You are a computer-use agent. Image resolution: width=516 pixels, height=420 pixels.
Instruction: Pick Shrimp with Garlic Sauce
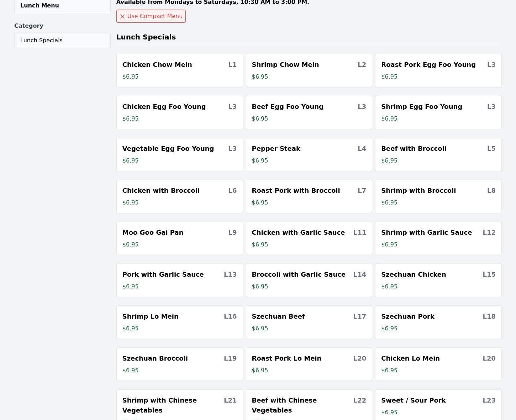pyautogui.click(x=438, y=238)
